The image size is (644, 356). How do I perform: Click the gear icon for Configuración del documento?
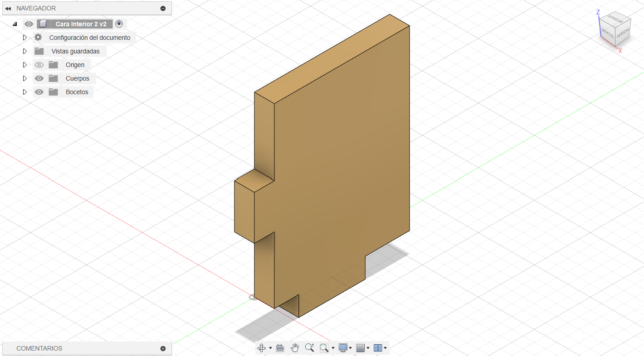tap(38, 38)
